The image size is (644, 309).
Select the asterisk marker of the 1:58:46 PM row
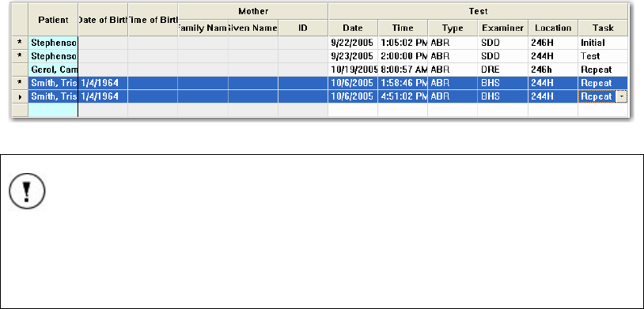point(20,83)
